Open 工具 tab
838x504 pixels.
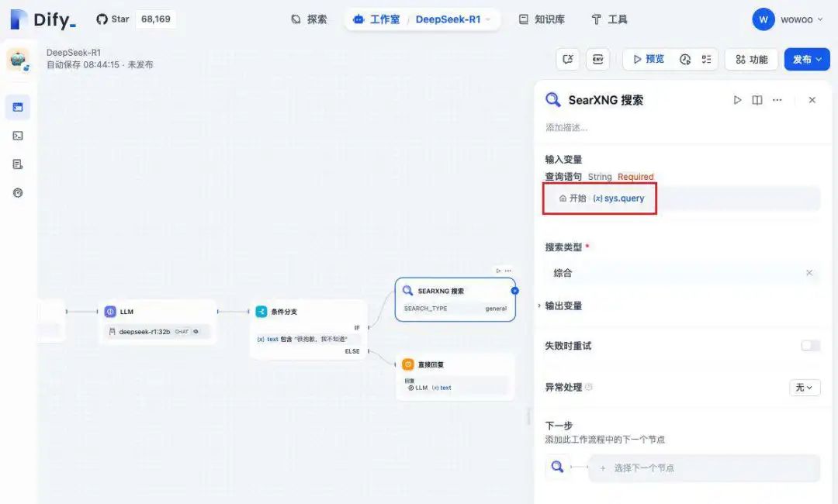[609, 19]
